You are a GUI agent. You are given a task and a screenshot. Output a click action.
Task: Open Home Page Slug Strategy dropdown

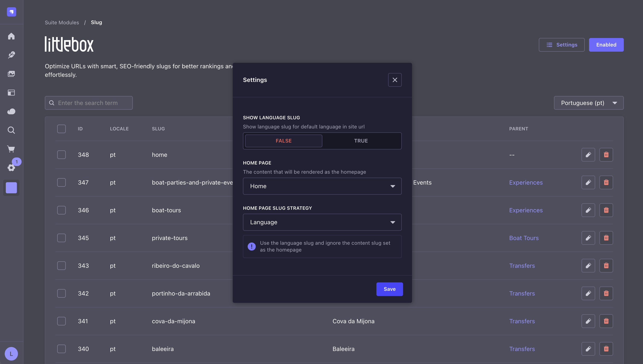pyautogui.click(x=322, y=222)
